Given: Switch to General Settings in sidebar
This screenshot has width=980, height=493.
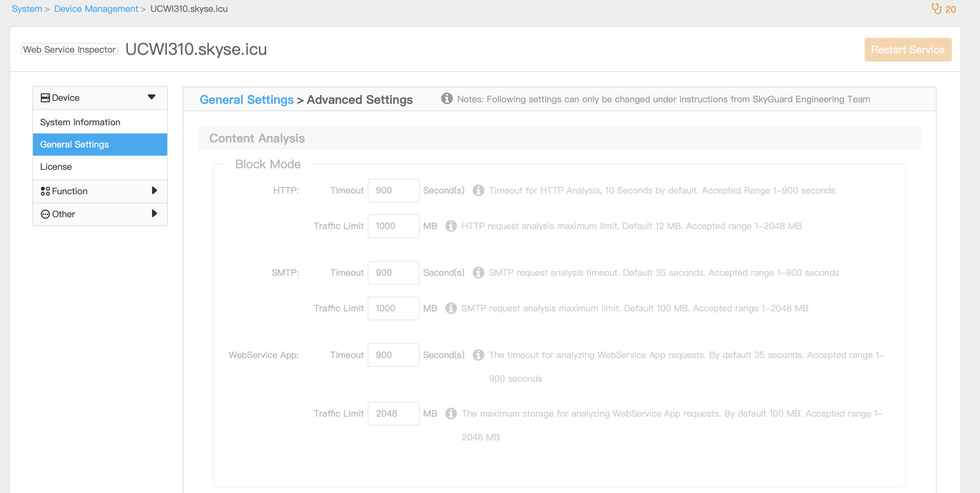Looking at the screenshot, I should (74, 144).
